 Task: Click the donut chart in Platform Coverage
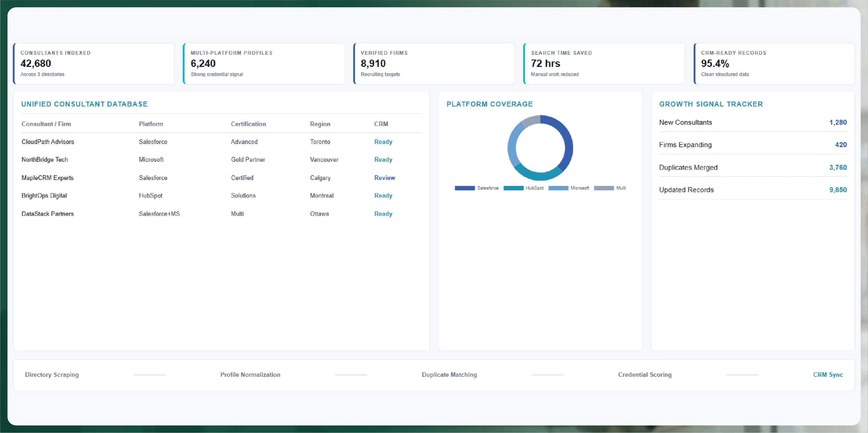(540, 148)
